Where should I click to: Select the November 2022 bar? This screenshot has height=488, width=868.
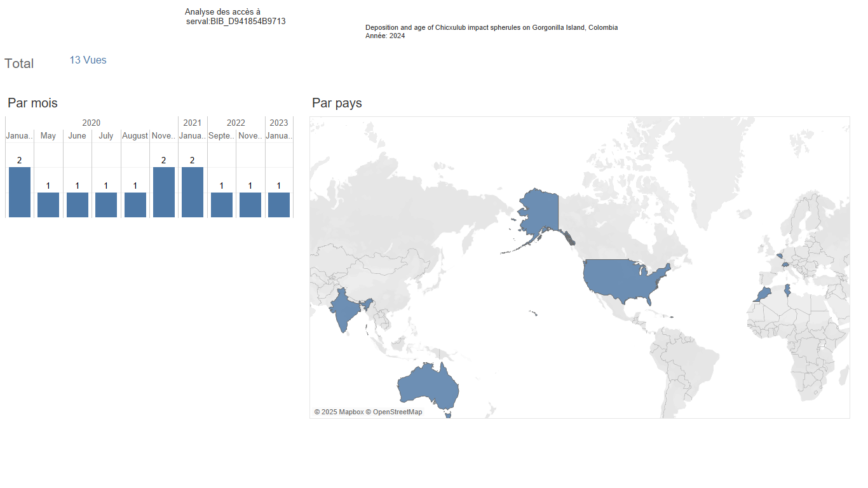250,205
